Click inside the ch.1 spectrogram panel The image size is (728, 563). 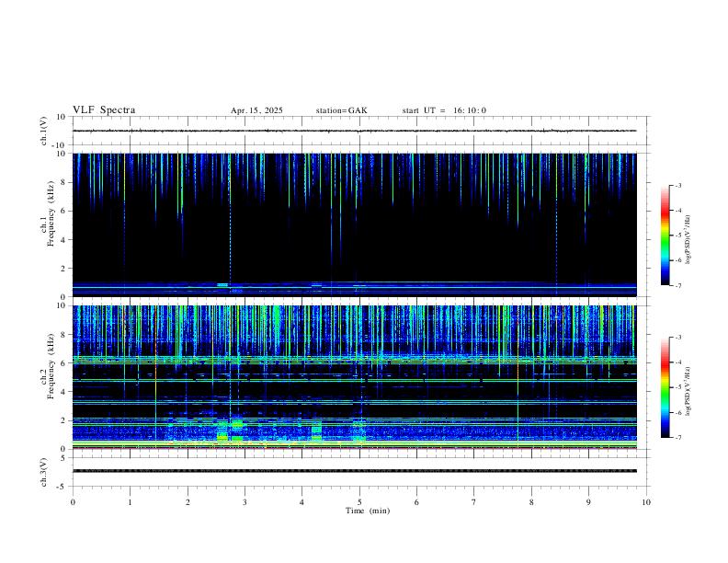point(354,224)
